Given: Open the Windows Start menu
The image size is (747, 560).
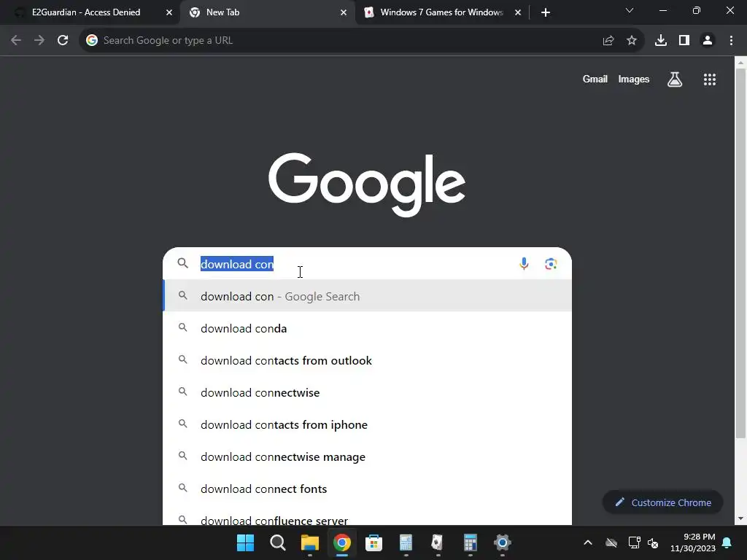Looking at the screenshot, I should coord(245,542).
